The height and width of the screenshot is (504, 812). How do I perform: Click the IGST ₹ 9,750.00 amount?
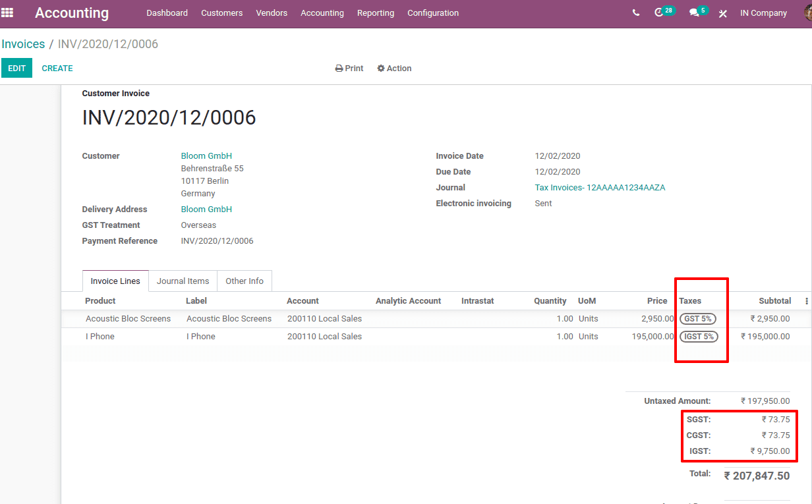770,451
